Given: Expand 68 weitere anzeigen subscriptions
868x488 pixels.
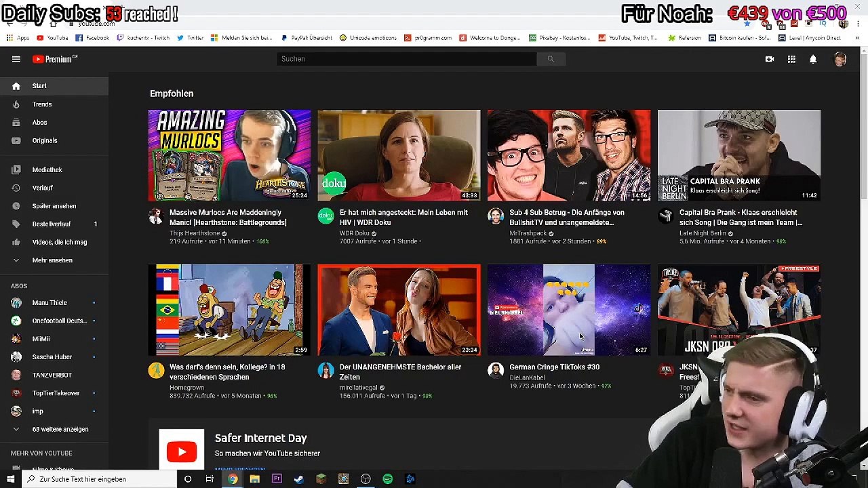Looking at the screenshot, I should pos(54,429).
